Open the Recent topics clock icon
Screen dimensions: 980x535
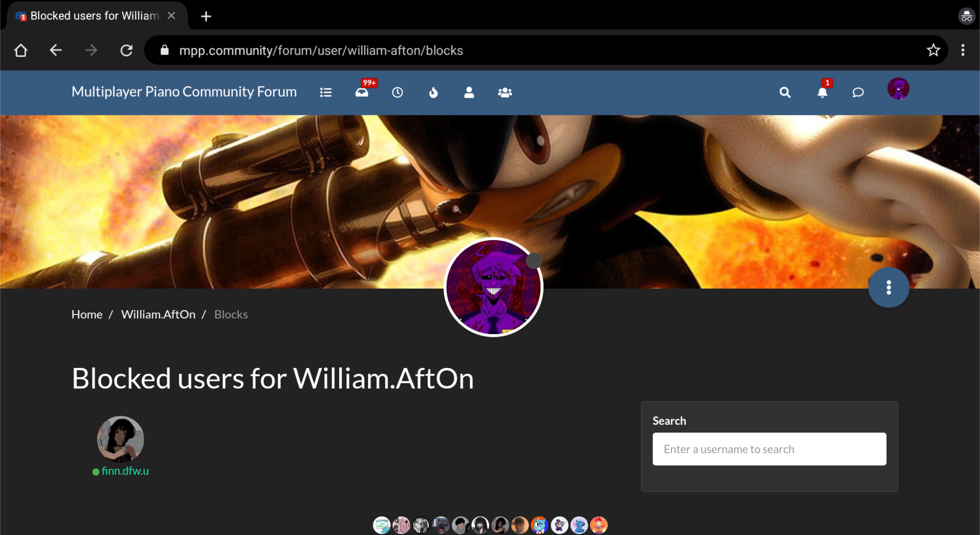[398, 92]
